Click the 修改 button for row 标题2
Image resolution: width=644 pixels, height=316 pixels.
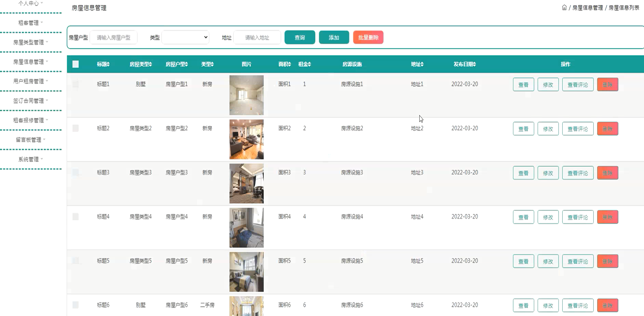tap(548, 129)
